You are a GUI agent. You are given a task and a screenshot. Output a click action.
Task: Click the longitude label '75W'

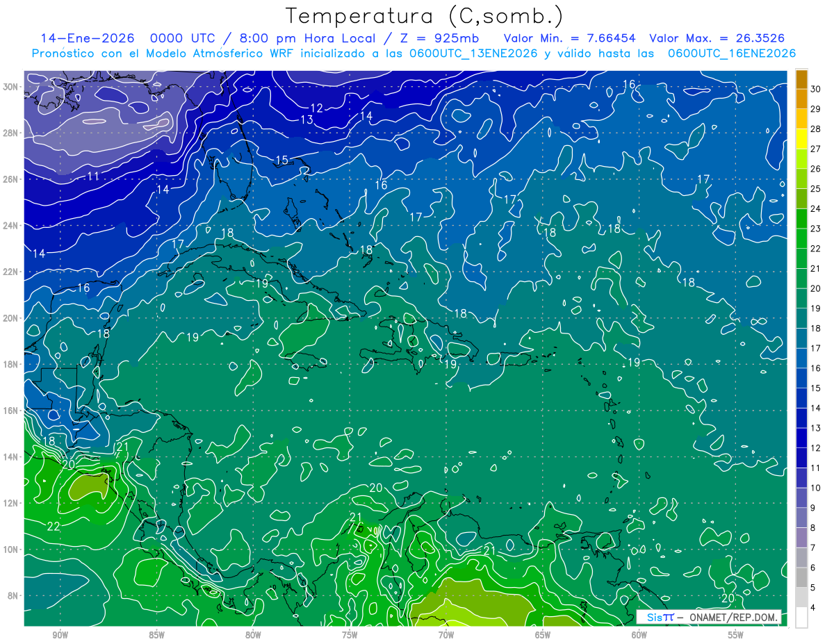(350, 634)
